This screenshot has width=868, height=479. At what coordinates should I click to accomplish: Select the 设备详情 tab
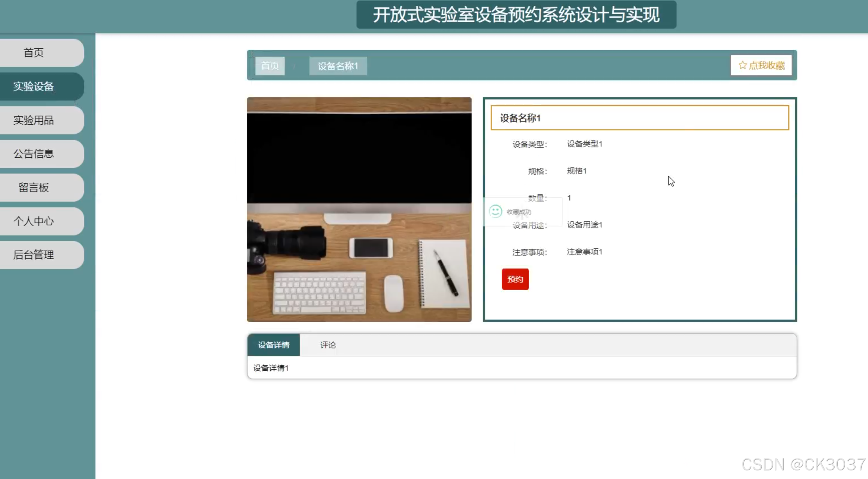pos(274,345)
